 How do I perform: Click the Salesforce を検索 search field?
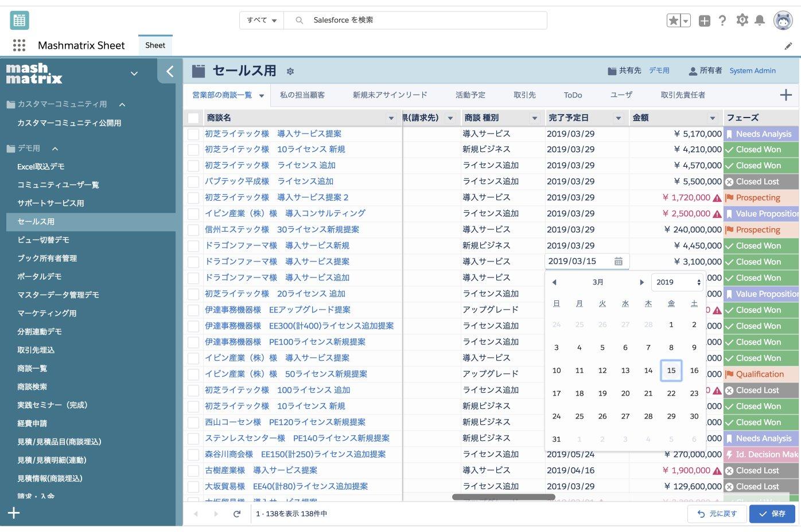(415, 20)
